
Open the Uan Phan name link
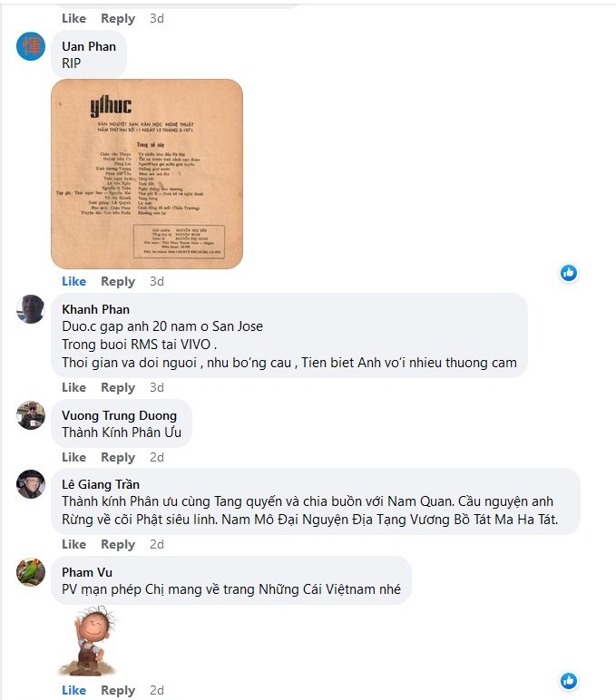coord(89,46)
